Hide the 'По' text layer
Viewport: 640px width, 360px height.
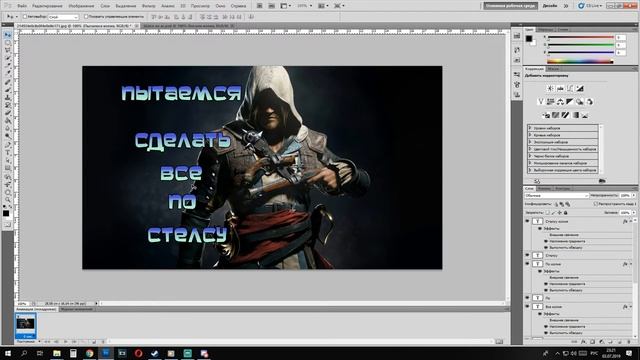[x=527, y=298]
